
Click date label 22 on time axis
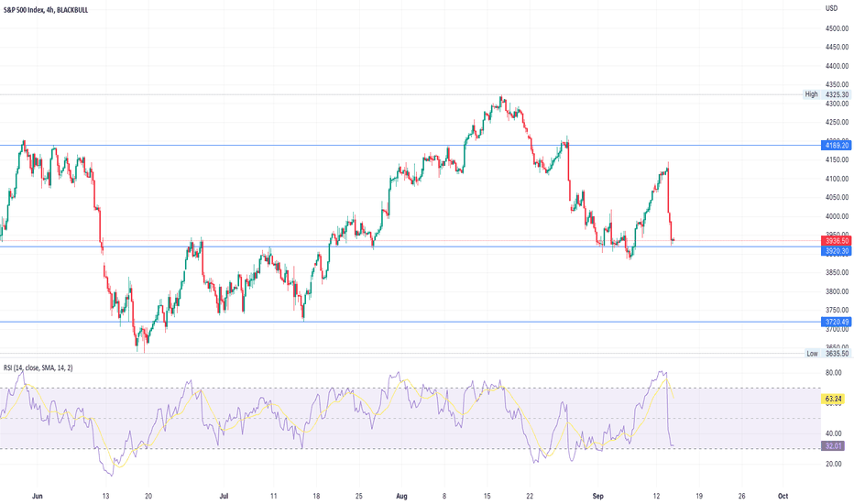tap(530, 497)
